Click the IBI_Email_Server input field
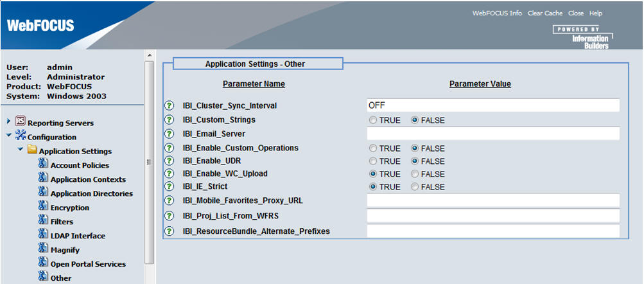 pos(493,134)
